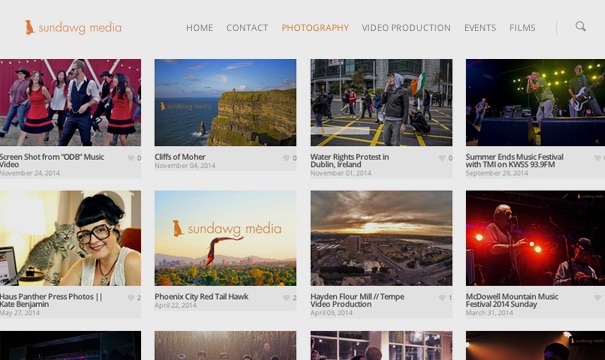Open the FILMS menu item
The width and height of the screenshot is (605, 360).
[x=522, y=28]
